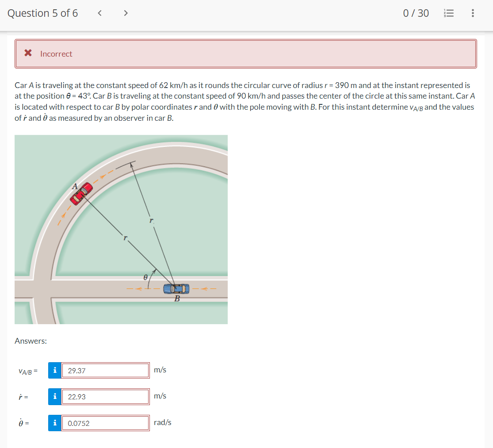Click the info icon beside r-dot field
This screenshot has width=493, height=448.
point(55,396)
